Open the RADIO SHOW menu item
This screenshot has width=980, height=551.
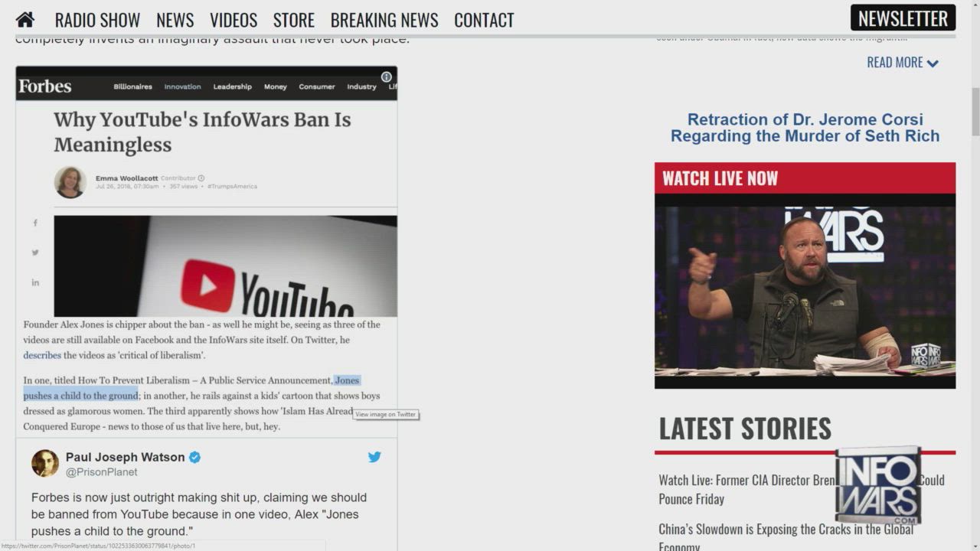(x=97, y=20)
